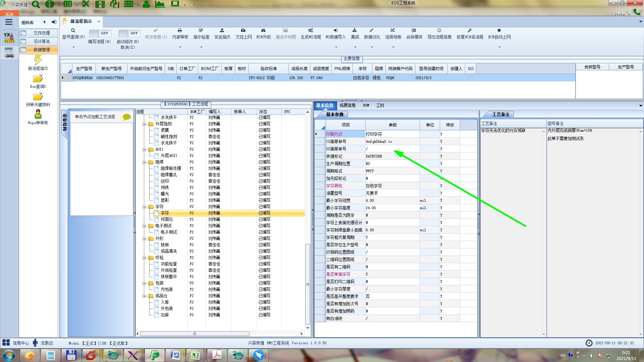Click the 发送指示 icon
The height and width of the screenshot is (362, 644).
(222, 31)
